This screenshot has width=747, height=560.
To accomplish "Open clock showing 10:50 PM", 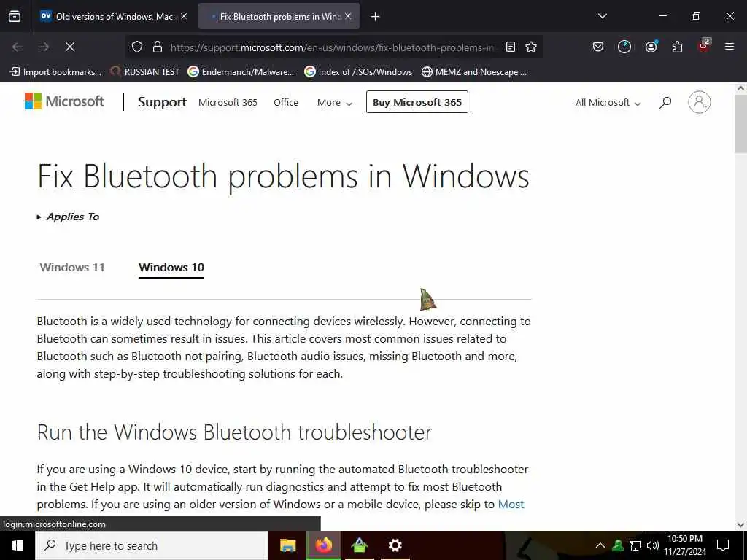I will (685, 545).
